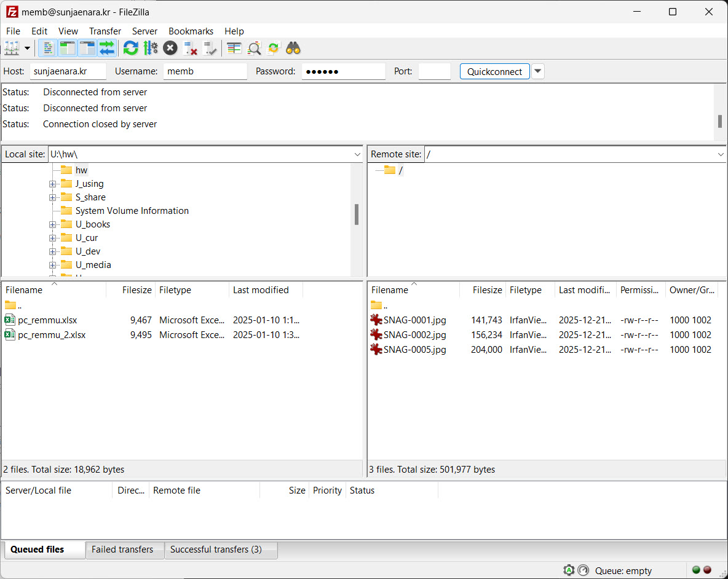Sort remote files by Filesize column
This screenshot has height=579, width=728.
tap(487, 290)
